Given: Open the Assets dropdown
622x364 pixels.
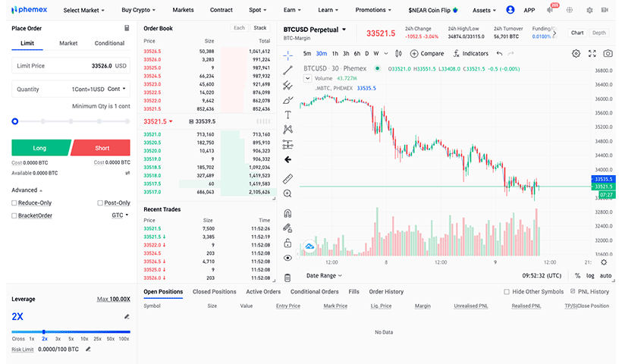Looking at the screenshot, I should [x=484, y=11].
